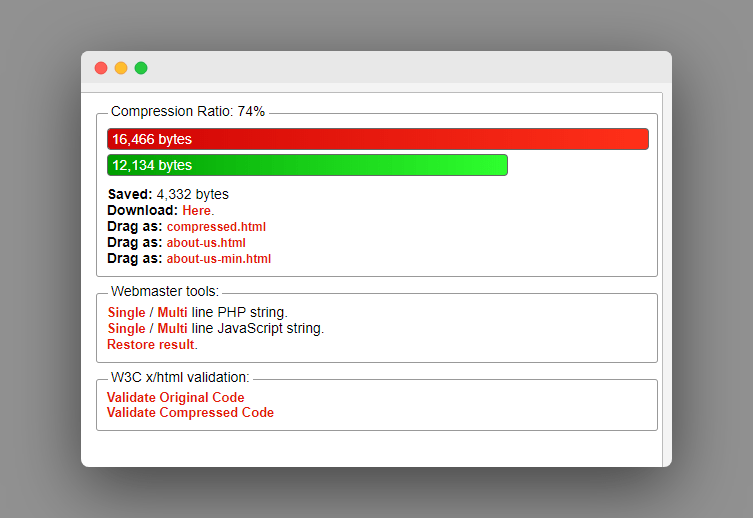Click the compressed.html drag link
The width and height of the screenshot is (753, 518).
click(x=216, y=227)
